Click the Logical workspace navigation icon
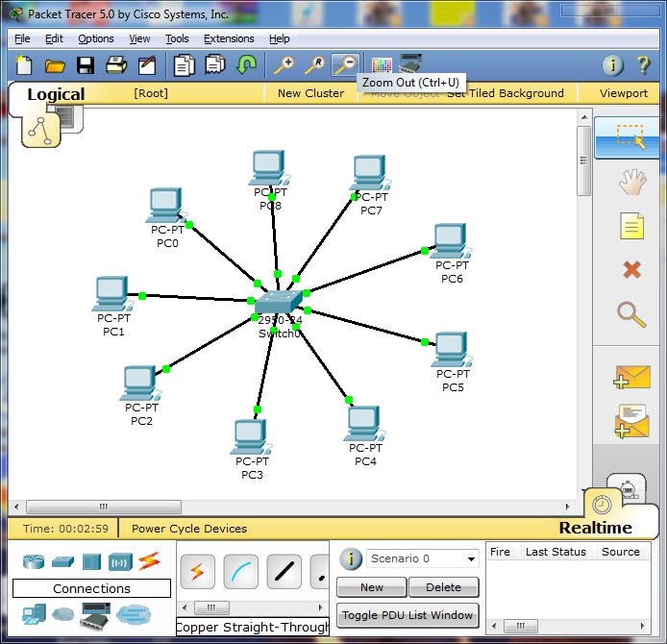Viewport: 667px width, 644px height. click(40, 132)
